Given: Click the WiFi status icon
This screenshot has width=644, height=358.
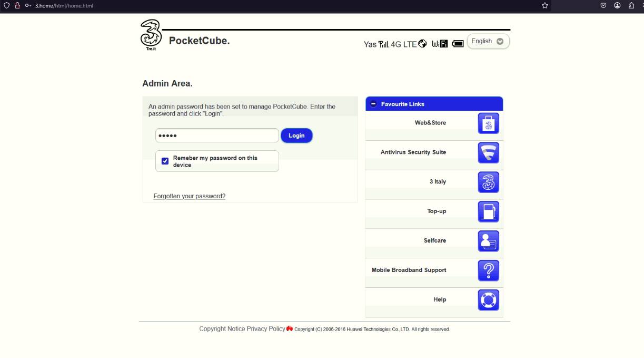Looking at the screenshot, I should point(440,44).
